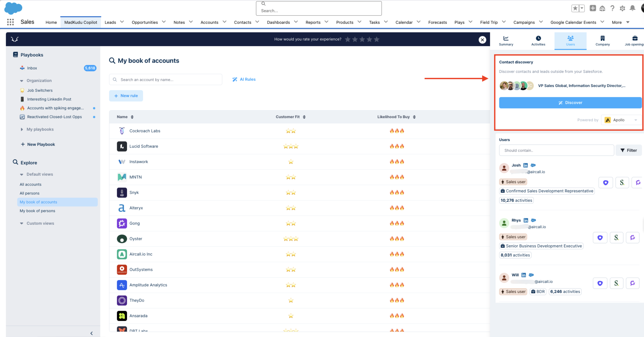Open the favorites star icon
This screenshot has width=644, height=337.
[x=575, y=8]
